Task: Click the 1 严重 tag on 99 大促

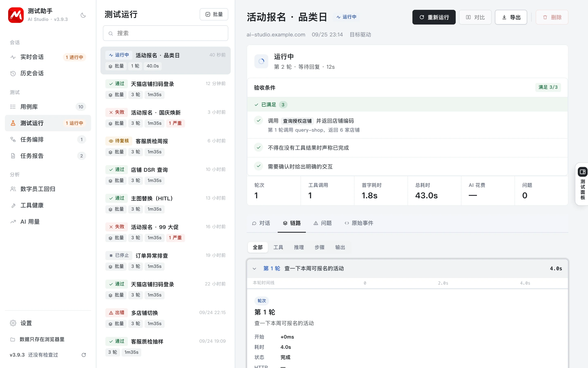Action: click(x=175, y=238)
